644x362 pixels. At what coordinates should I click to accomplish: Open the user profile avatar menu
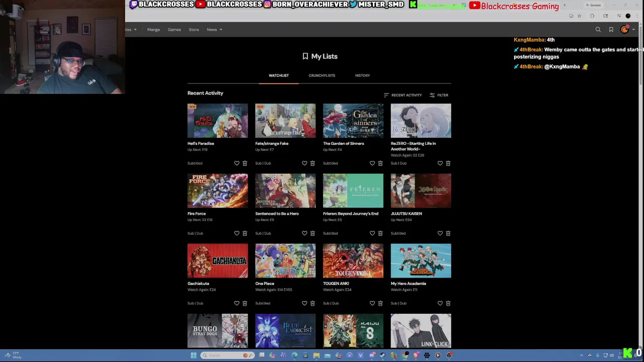[x=624, y=30]
